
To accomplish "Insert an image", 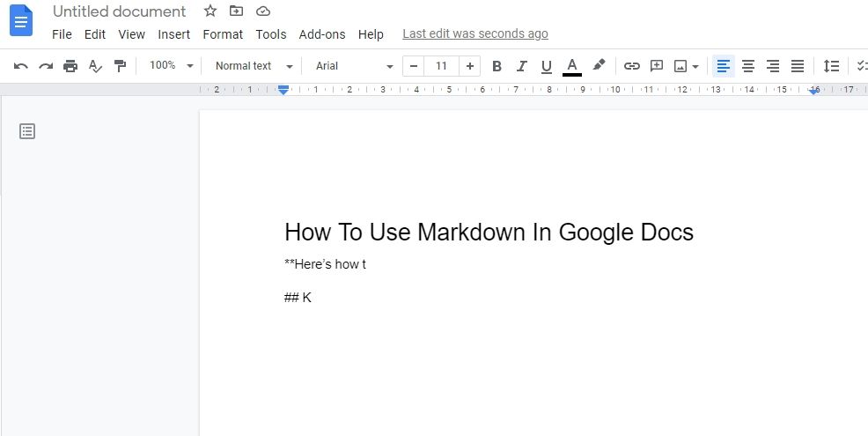I will point(680,66).
